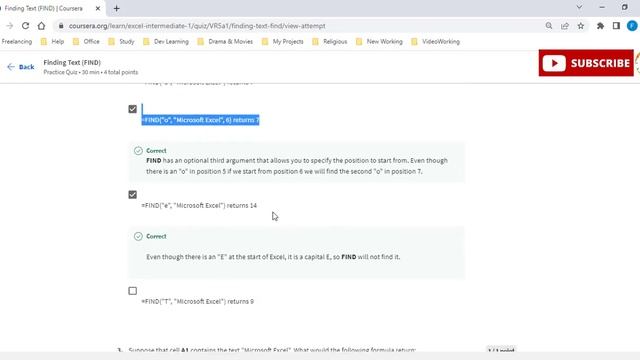This screenshot has width=640, height=360.
Task: Click highlighted text FIND("o", "Microsoft Excel", 6) returns 7
Action: click(x=200, y=120)
